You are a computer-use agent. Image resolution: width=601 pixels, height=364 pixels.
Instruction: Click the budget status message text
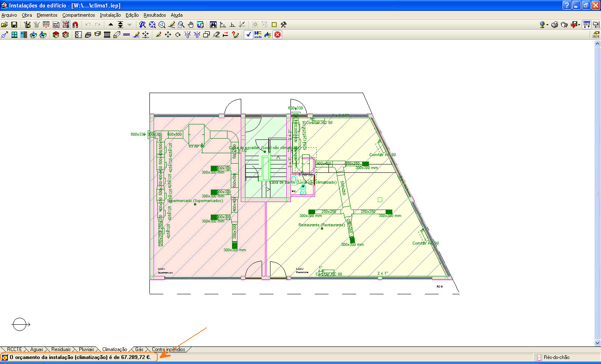80,357
